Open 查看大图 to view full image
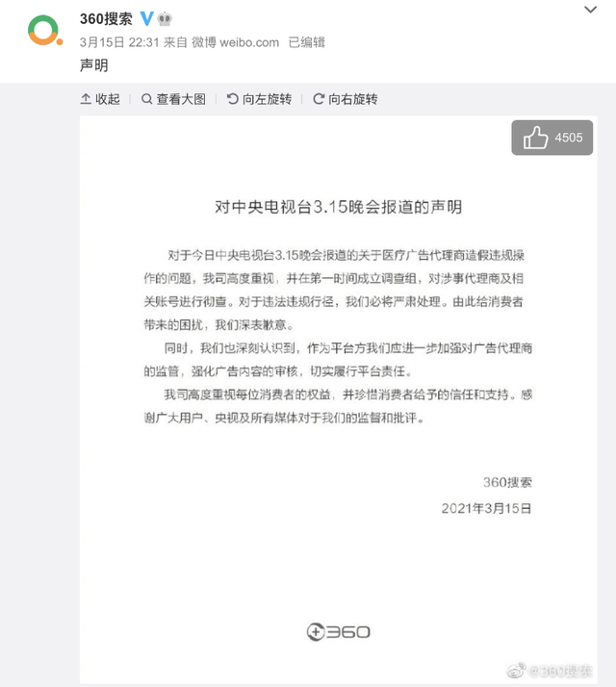Screen dimensions: 616x687 173,99
